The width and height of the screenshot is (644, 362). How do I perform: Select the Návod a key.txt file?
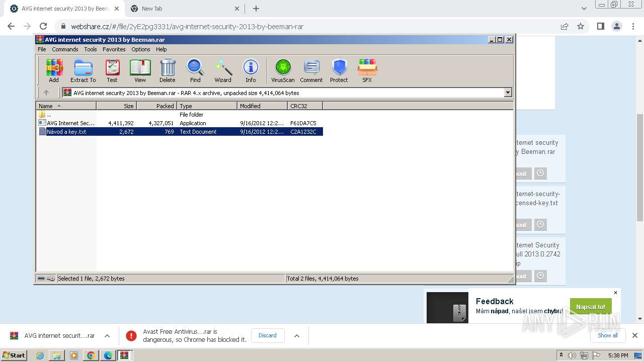tap(180, 132)
